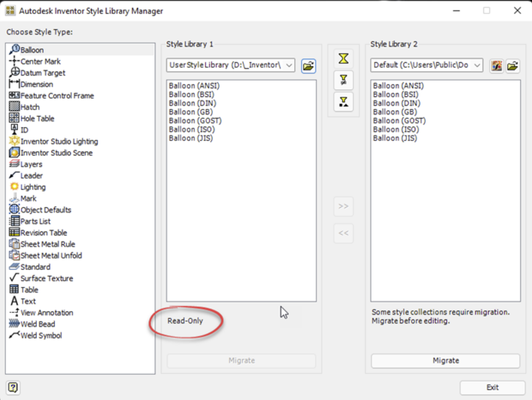Browse for Style Library 2 folder
This screenshot has height=400, width=532.
click(x=513, y=66)
